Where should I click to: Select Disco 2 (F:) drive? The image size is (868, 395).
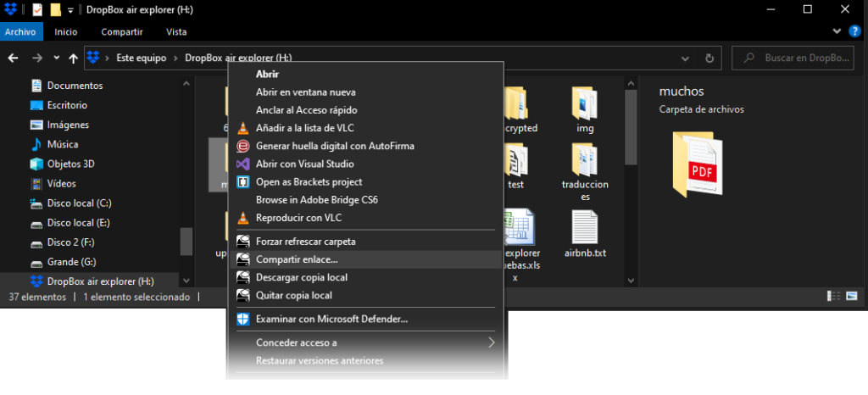pos(73,242)
